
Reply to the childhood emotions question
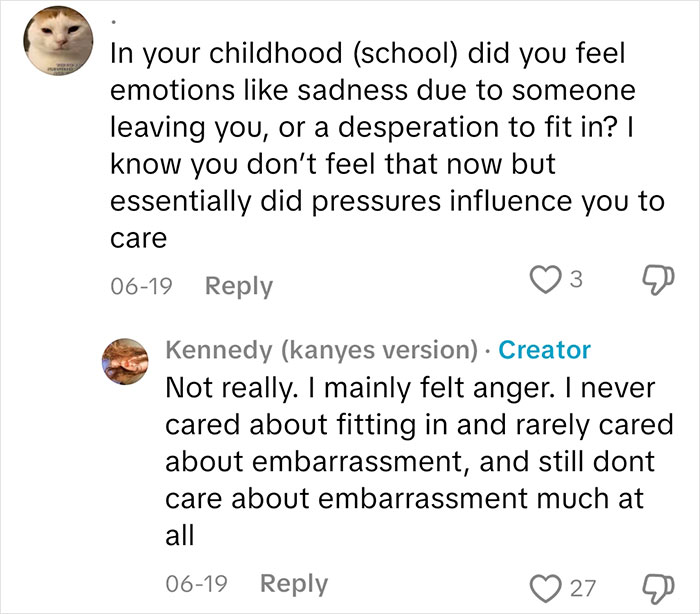238,286
